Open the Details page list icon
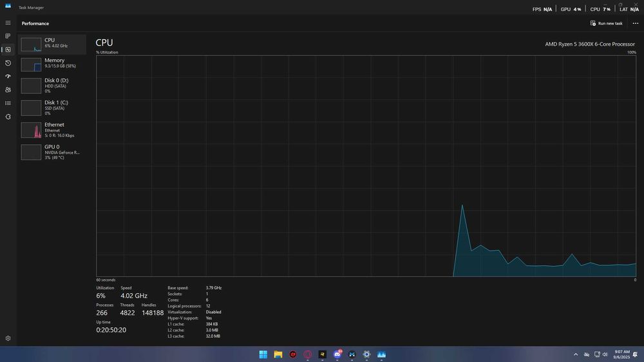644x362 pixels. pos(8,103)
